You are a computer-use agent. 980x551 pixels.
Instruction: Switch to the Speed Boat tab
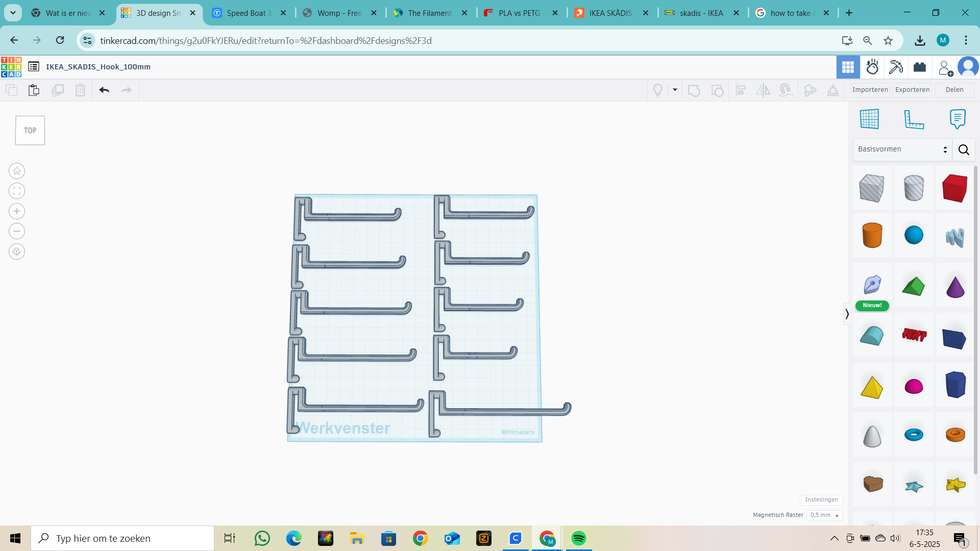pos(250,13)
